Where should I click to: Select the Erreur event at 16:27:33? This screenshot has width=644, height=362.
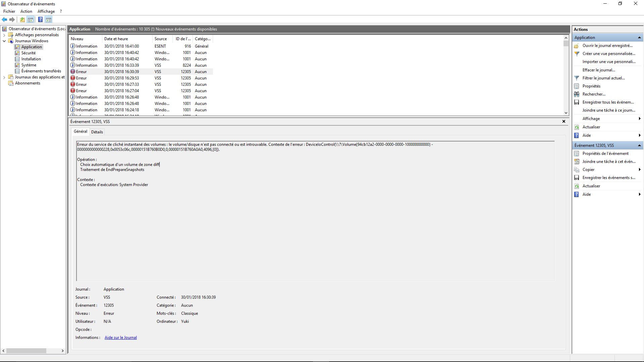(x=141, y=84)
